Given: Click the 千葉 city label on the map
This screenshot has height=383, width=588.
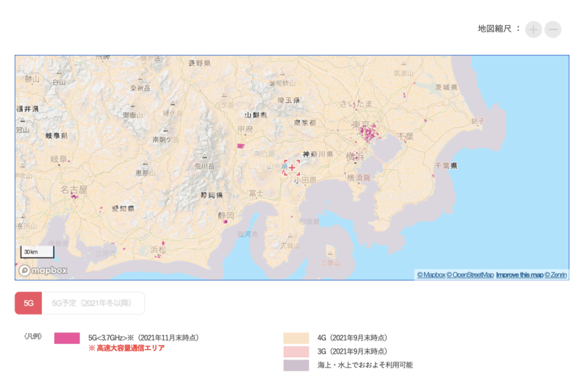Looking at the screenshot, I should click(x=405, y=136).
